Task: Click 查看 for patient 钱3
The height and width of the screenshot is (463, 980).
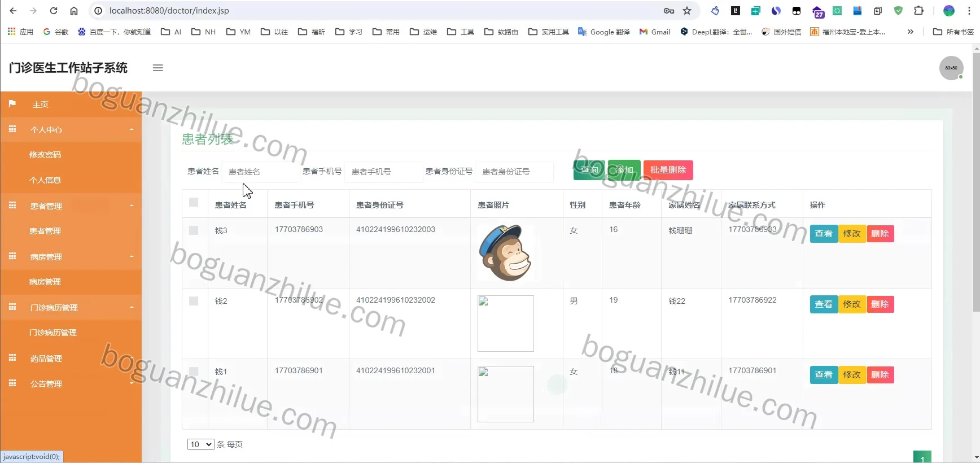Action: 824,234
